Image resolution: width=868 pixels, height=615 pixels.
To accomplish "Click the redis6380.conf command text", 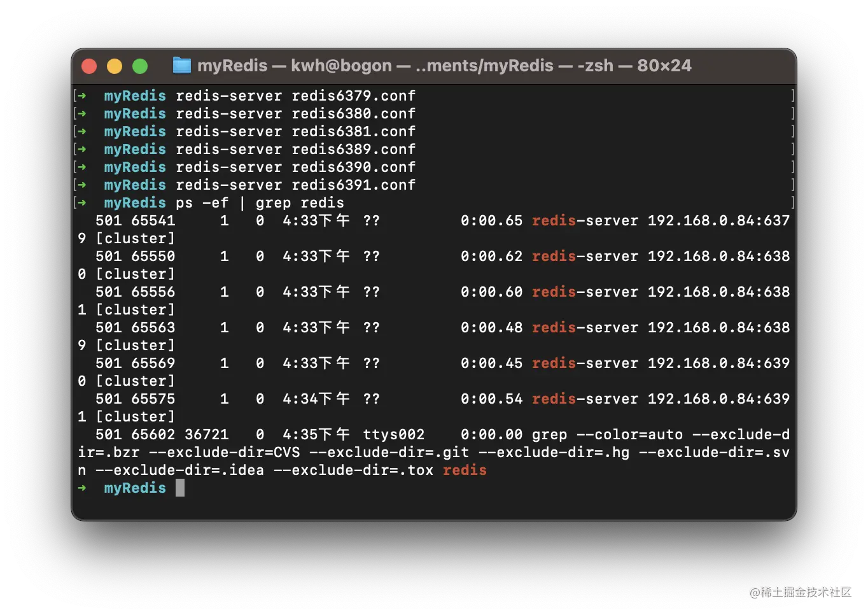I will pos(353,114).
